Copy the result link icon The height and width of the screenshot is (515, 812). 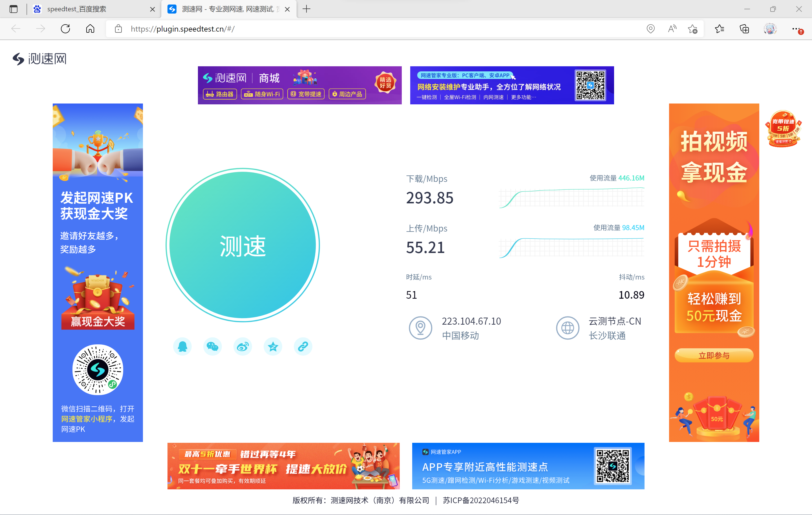coord(303,346)
